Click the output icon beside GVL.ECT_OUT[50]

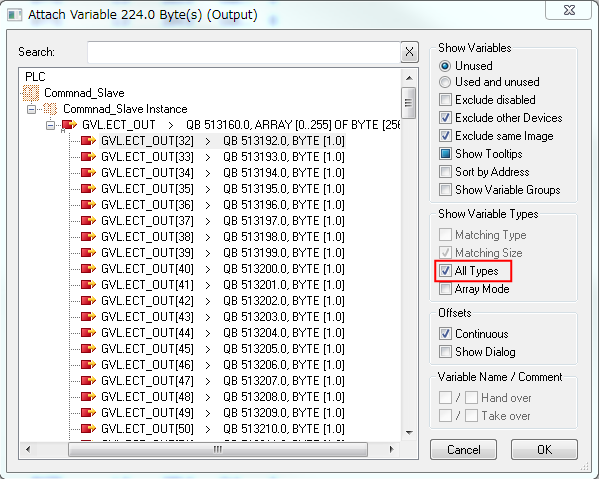point(88,429)
